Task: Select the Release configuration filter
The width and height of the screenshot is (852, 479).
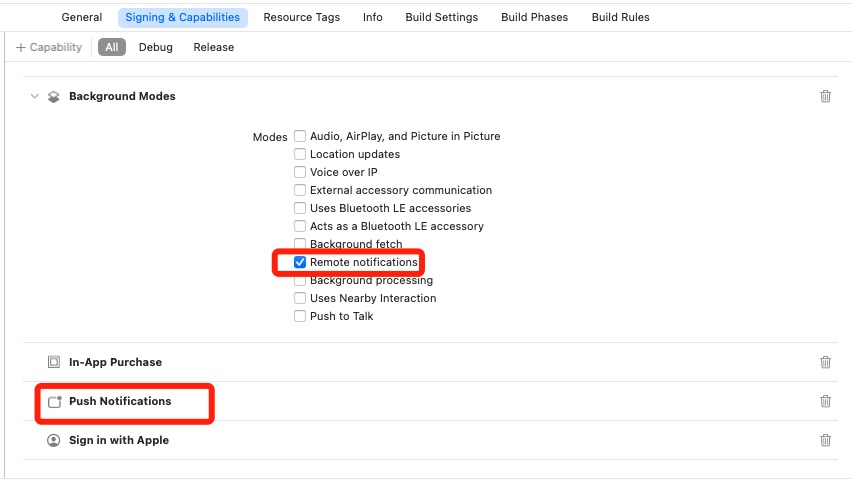Action: (x=213, y=47)
